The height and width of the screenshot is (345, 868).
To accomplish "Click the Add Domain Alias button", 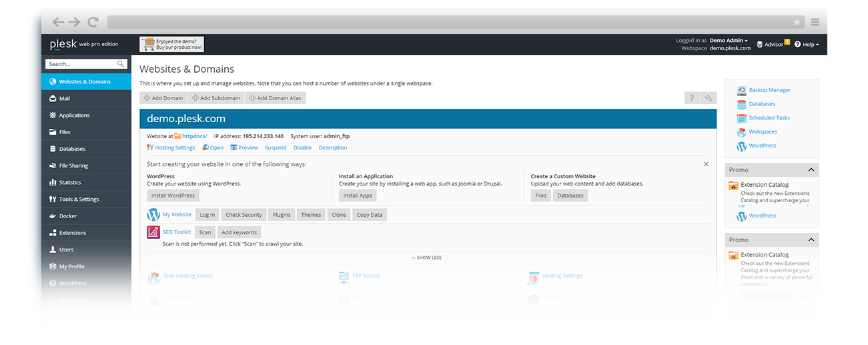I will (276, 98).
